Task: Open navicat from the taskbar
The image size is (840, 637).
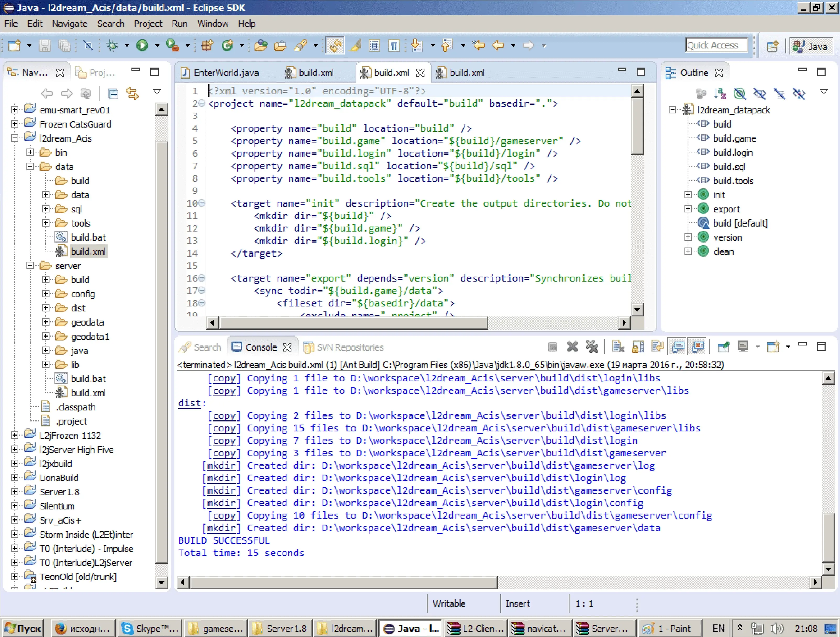Action: [x=540, y=628]
